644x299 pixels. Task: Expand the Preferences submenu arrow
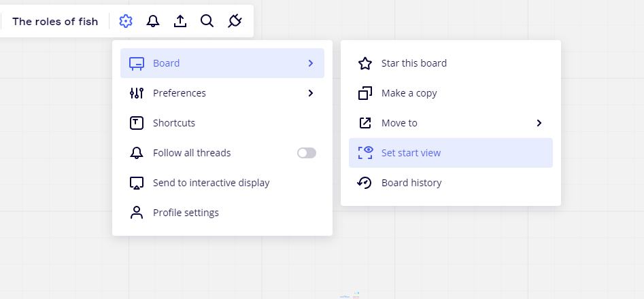[x=311, y=93]
